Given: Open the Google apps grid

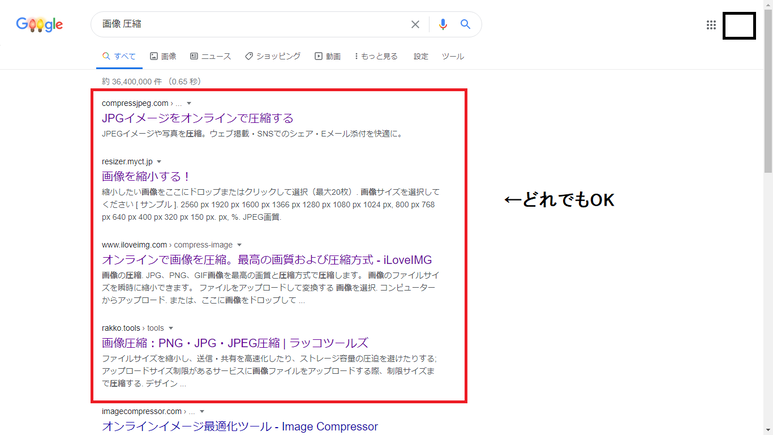Looking at the screenshot, I should pos(711,25).
